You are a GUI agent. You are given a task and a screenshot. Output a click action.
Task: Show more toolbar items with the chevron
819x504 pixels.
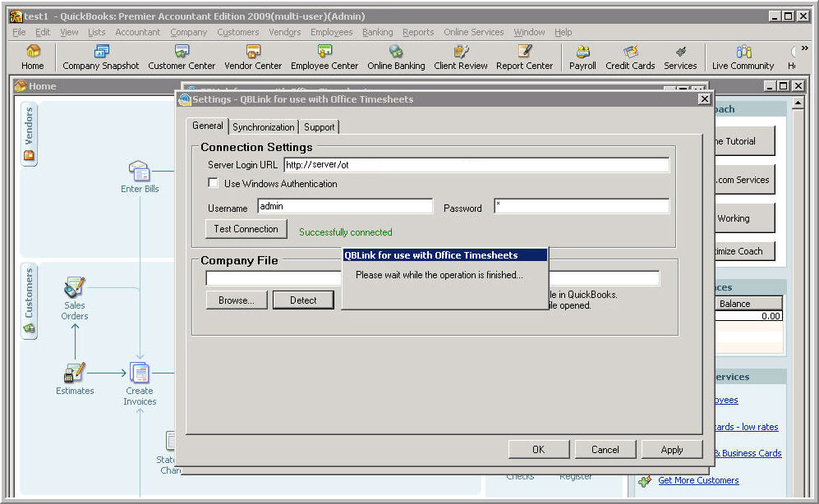(804, 48)
